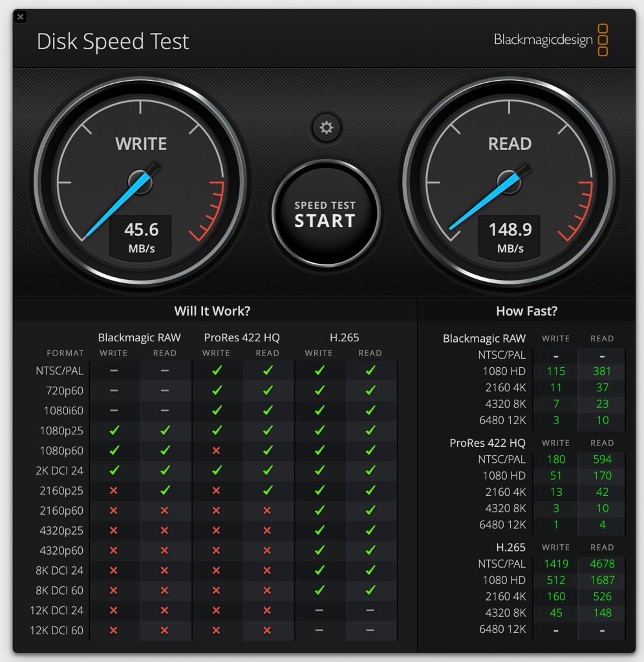Image resolution: width=644 pixels, height=662 pixels.
Task: Click the 42 read value for ProRes 422 HQ 2160 4K
Action: pos(602,492)
